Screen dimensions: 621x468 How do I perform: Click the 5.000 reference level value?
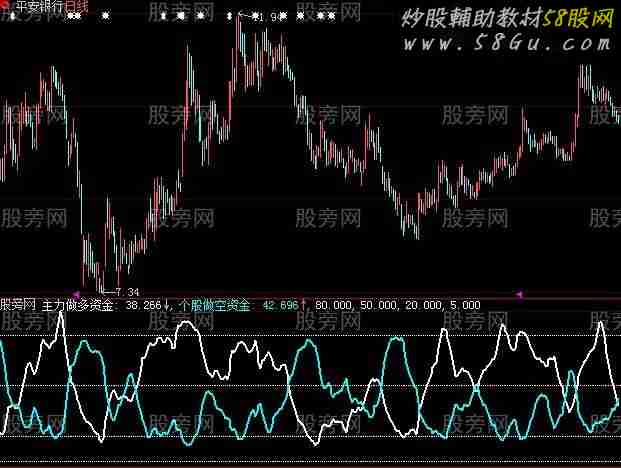point(465,305)
